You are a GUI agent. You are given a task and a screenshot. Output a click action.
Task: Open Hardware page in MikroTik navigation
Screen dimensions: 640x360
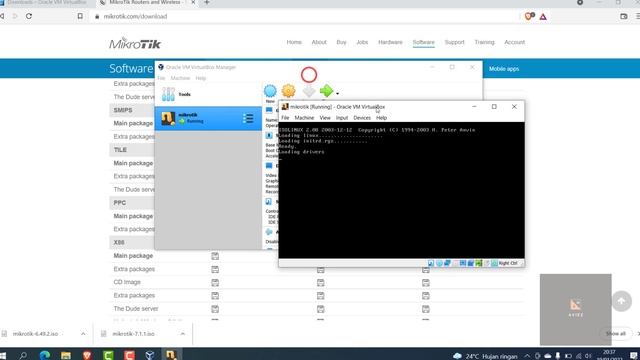tap(390, 42)
